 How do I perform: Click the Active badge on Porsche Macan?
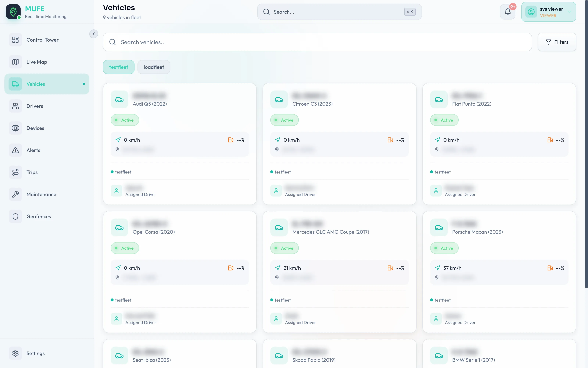pos(444,248)
